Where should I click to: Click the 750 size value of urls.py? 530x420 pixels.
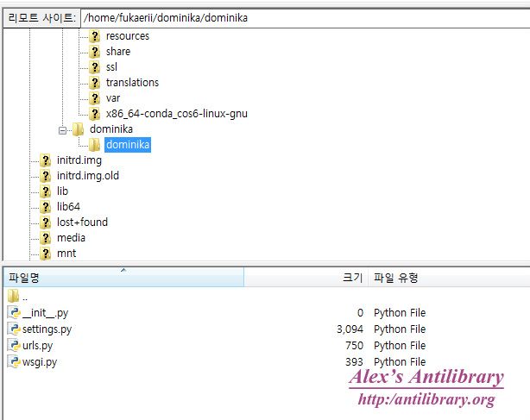(x=354, y=345)
